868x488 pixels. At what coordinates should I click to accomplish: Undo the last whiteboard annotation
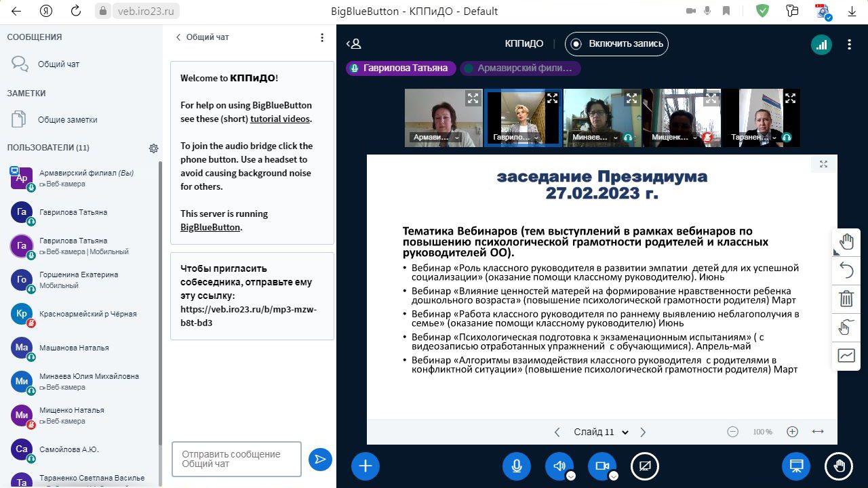click(846, 270)
